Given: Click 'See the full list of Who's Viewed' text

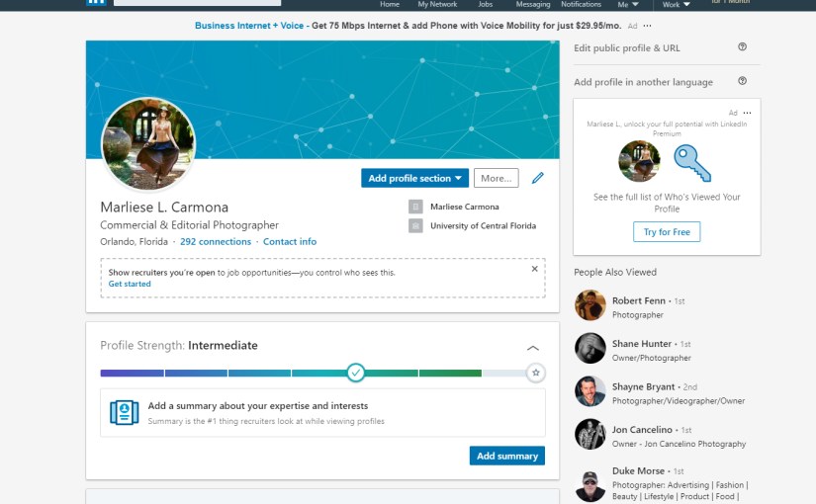Looking at the screenshot, I should tap(667, 203).
